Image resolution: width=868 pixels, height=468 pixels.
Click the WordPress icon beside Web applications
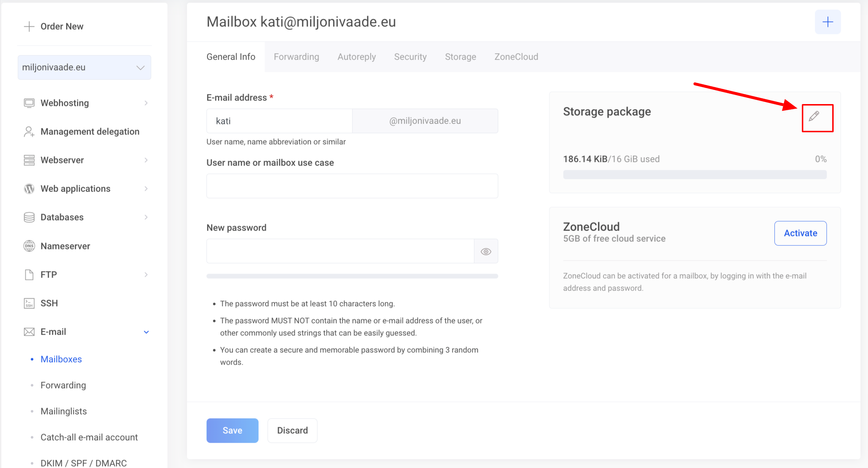click(29, 189)
